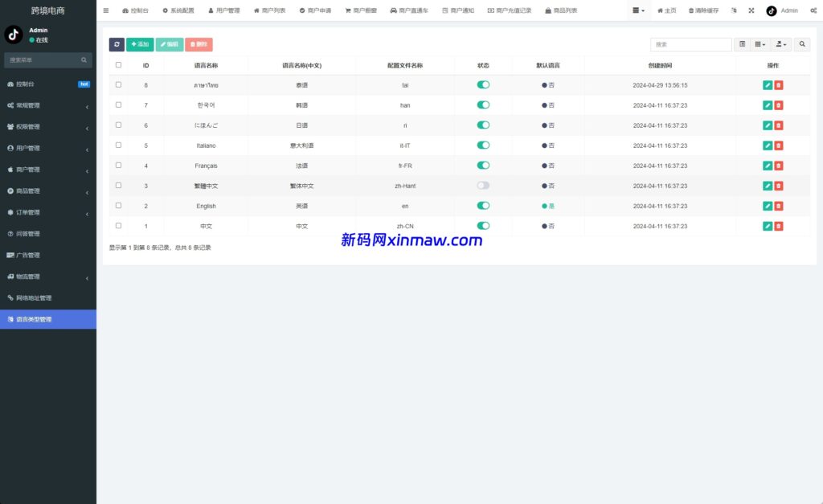Open the export dropdown next to search box
This screenshot has width=823, height=504.
tap(780, 44)
